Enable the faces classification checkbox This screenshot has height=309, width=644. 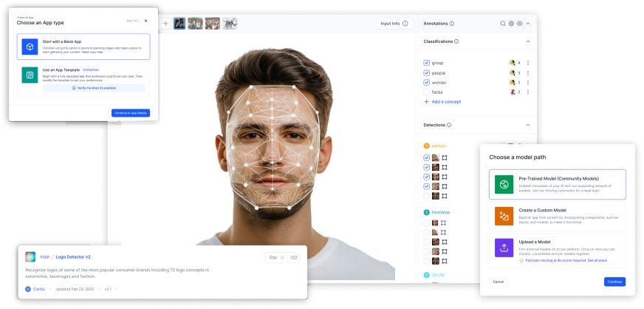pos(426,92)
